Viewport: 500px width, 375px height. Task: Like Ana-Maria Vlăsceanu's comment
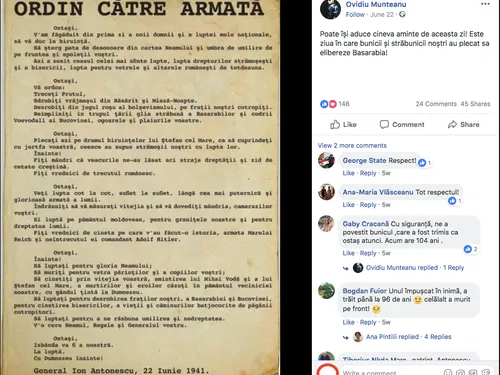tap(348, 205)
